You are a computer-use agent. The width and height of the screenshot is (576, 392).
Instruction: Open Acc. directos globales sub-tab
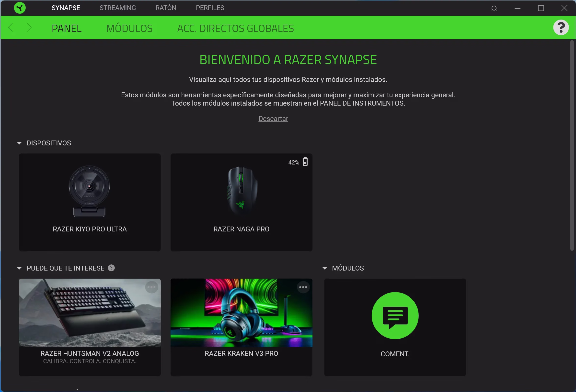click(235, 28)
